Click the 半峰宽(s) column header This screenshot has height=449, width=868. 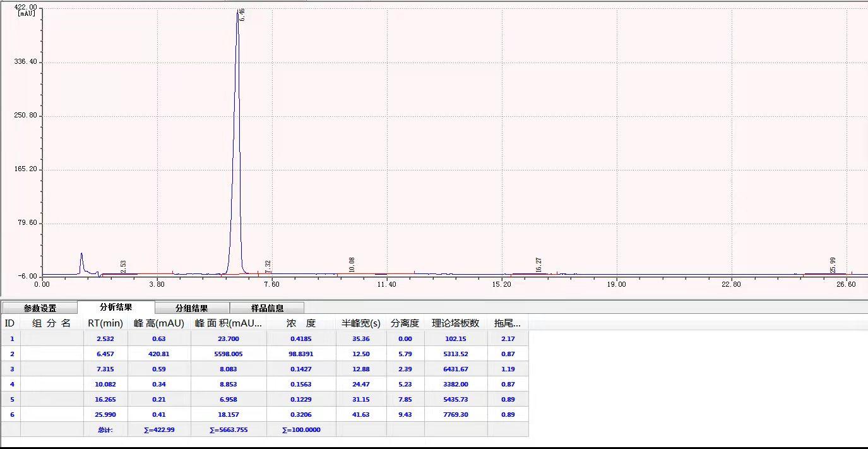[x=361, y=323]
